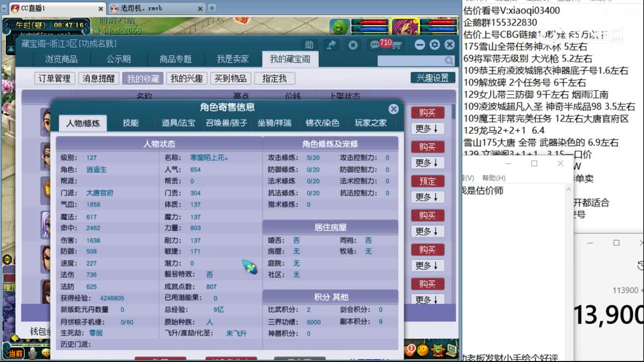Click the scrollbar of the 我是估价师 window
The height and width of the screenshot is (362, 644).
[x=568, y=211]
